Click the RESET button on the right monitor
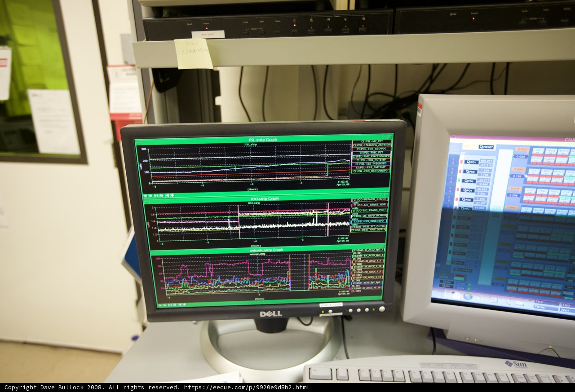This screenshot has height=392, width=575. [486, 147]
